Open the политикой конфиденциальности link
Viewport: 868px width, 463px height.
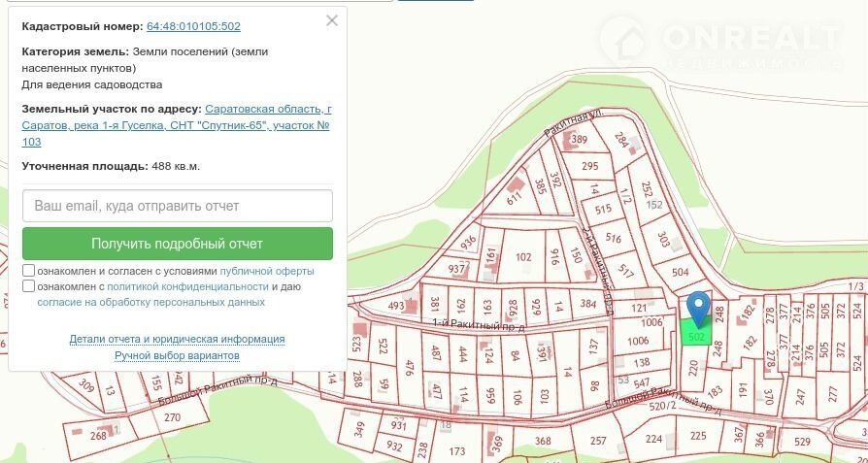[x=187, y=286]
